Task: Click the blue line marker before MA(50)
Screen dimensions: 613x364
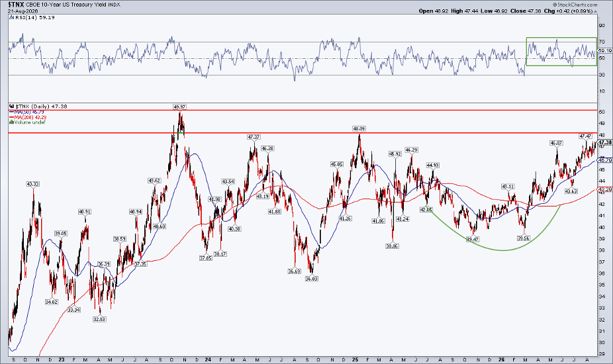Action: [12, 113]
